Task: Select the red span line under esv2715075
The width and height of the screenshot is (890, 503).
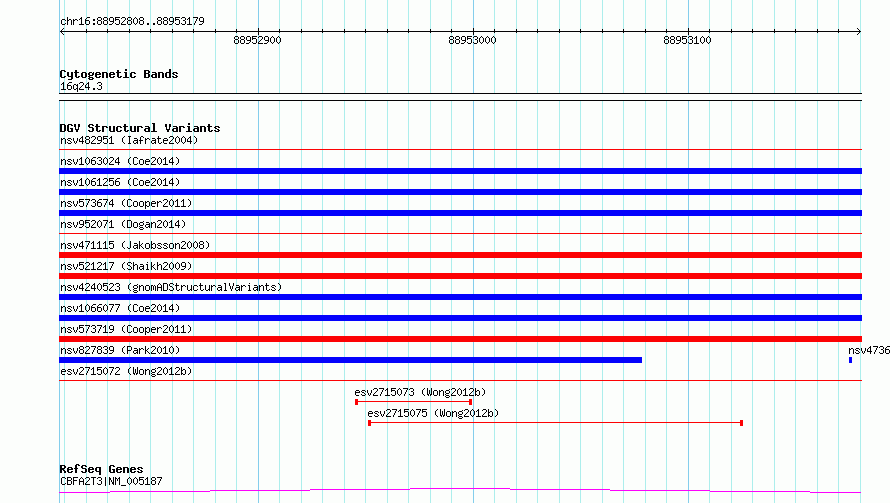Action: pos(555,423)
